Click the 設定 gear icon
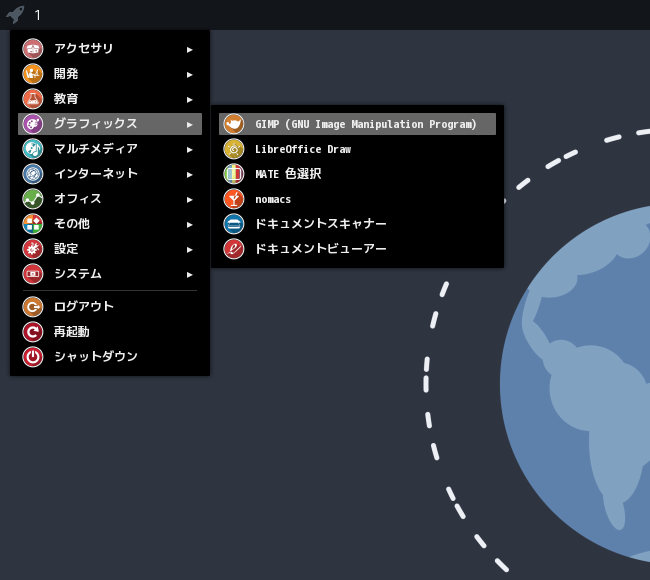The height and width of the screenshot is (580, 650). (33, 249)
